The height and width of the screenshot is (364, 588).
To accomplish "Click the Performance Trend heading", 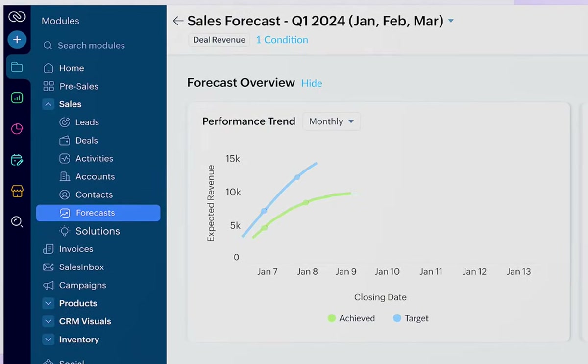I will point(249,121).
